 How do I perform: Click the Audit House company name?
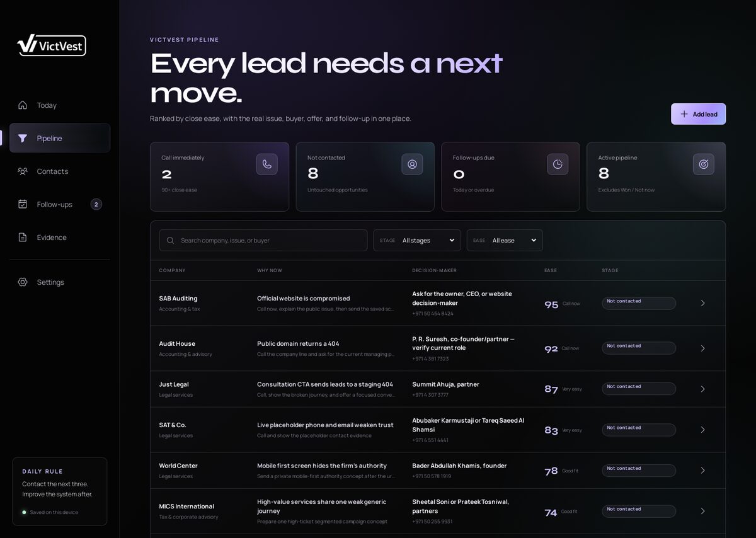(177, 344)
